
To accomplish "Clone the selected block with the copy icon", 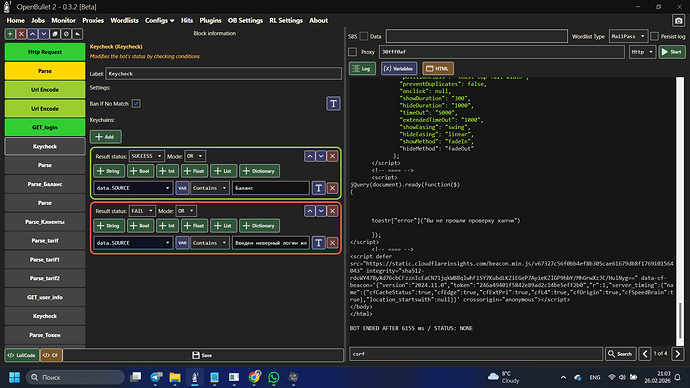I will coord(55,34).
